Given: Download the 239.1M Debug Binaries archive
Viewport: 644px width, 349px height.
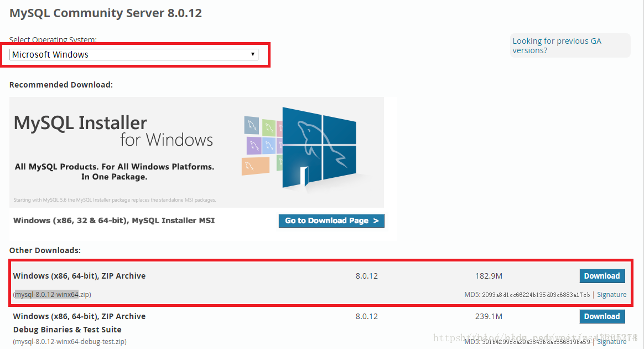Looking at the screenshot, I should pos(602,316).
